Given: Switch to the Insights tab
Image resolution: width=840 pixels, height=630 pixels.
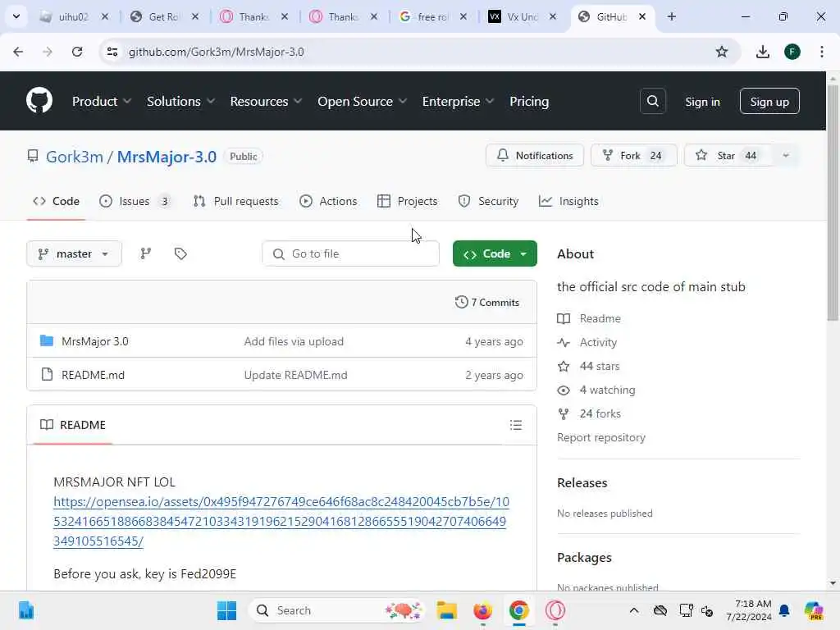Looking at the screenshot, I should click(x=568, y=201).
